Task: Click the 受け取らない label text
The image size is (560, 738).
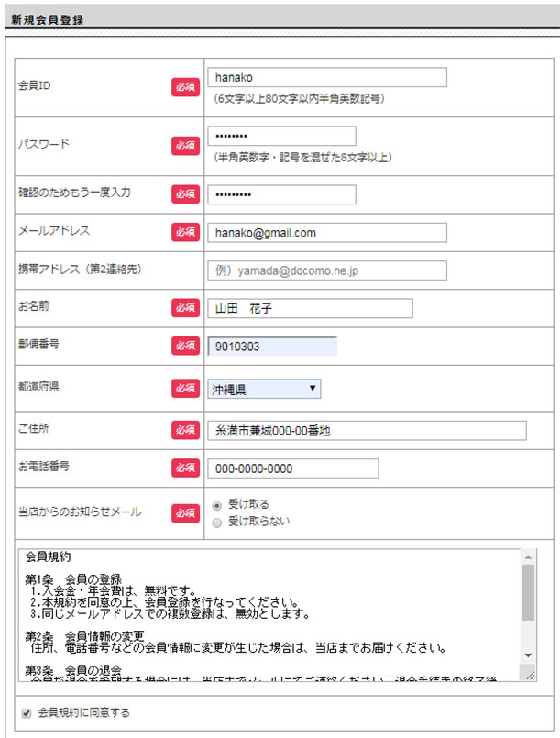Action: click(x=258, y=521)
